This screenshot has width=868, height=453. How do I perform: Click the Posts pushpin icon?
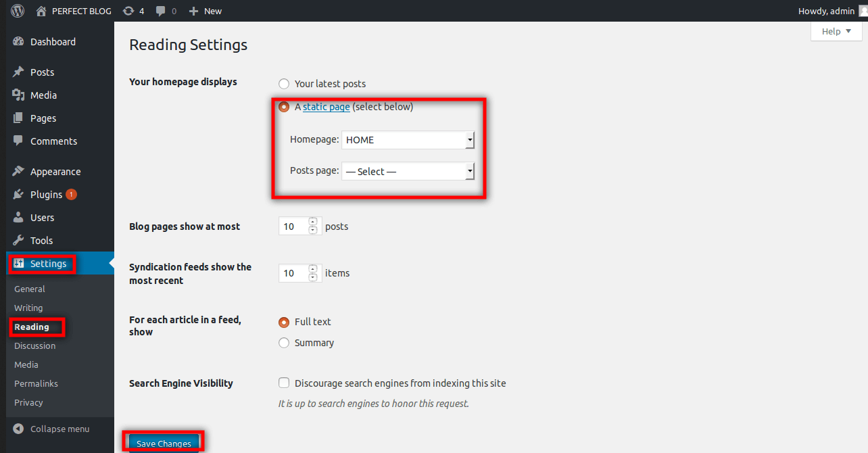point(18,72)
